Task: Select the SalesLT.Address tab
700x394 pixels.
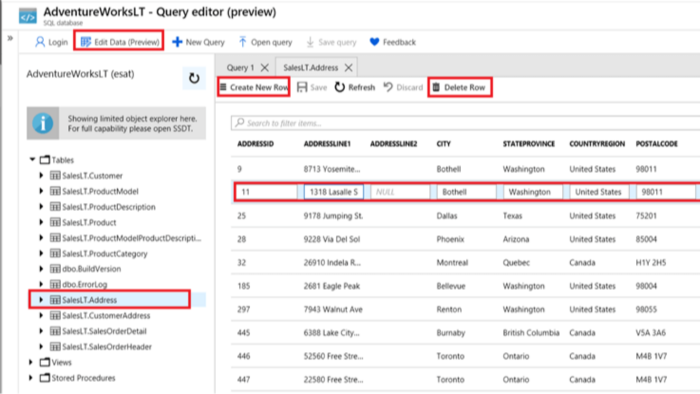Action: point(311,67)
